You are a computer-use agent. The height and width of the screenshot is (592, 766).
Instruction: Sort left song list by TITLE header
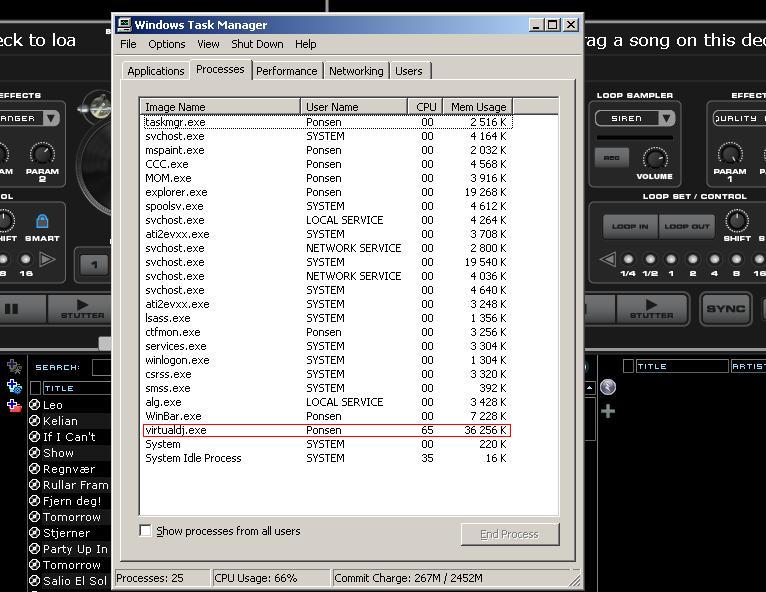tap(77, 388)
